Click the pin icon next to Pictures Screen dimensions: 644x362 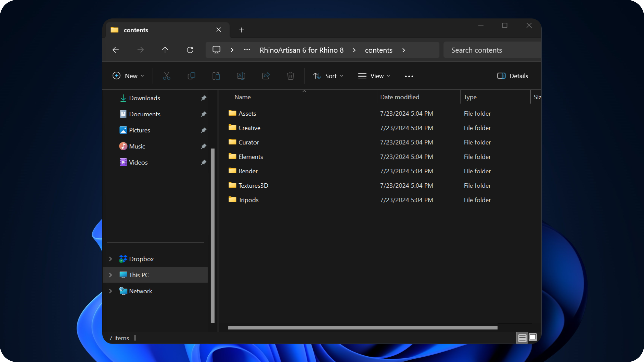click(204, 130)
